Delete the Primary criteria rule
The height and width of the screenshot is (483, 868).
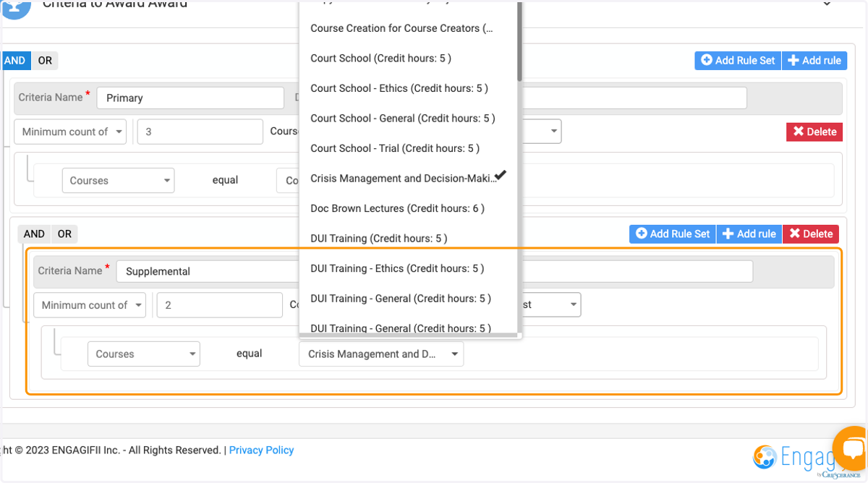pos(814,132)
